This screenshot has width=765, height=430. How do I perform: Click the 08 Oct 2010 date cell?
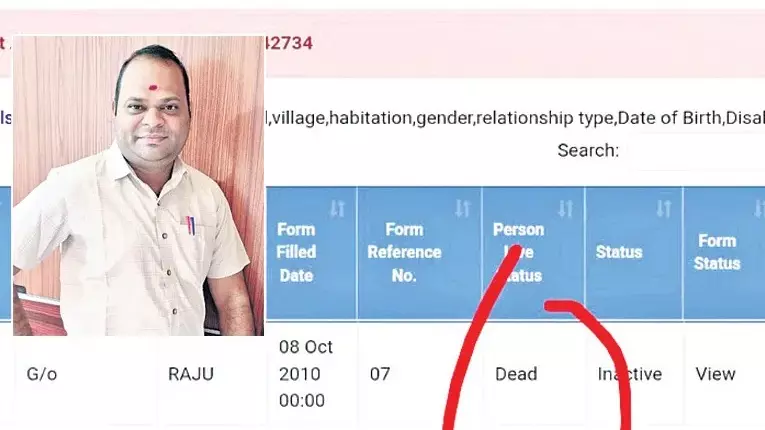305,373
